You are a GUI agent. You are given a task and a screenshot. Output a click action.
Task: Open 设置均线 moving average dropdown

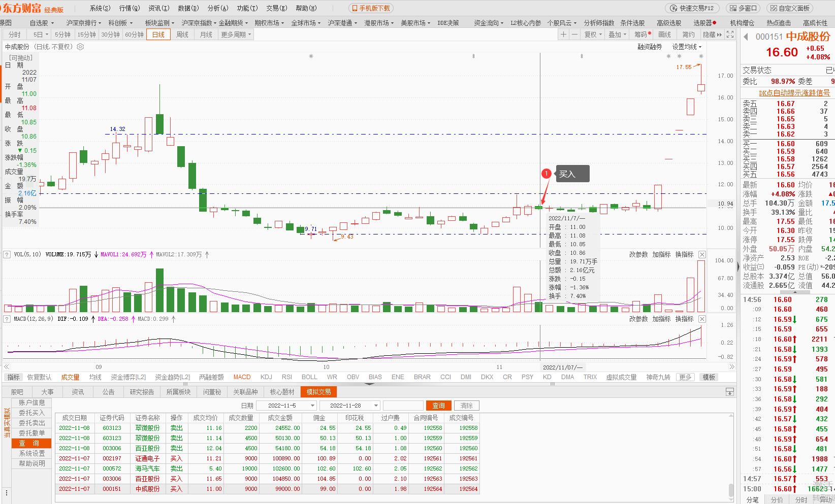686,47
